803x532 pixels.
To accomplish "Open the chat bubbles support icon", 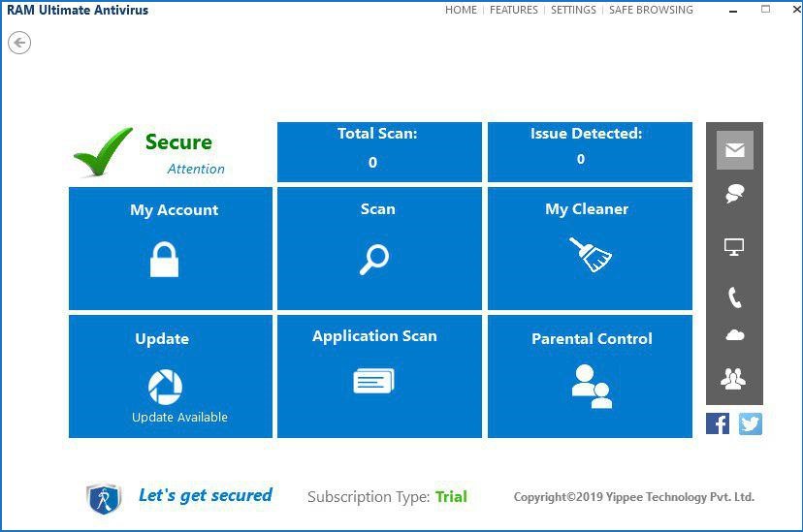I will click(x=734, y=194).
